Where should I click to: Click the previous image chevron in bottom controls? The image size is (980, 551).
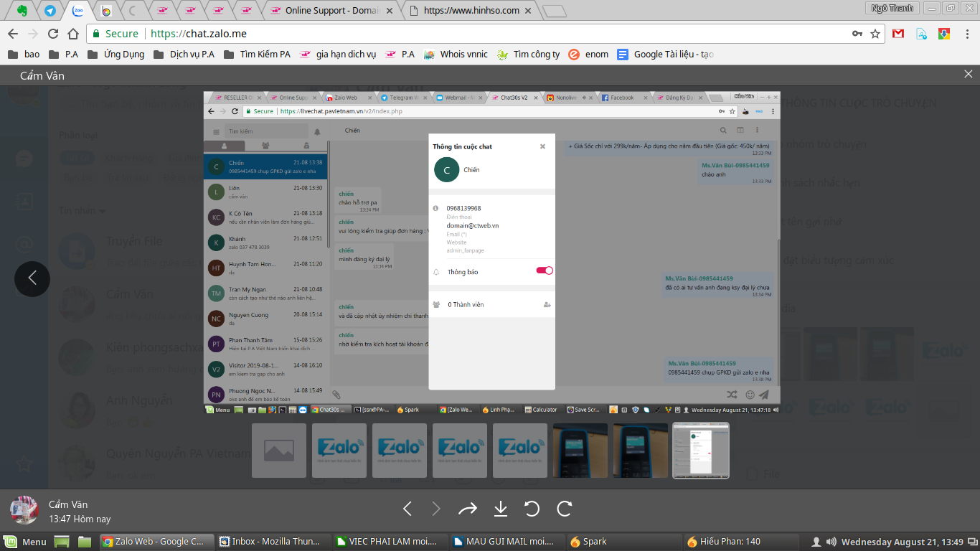(407, 509)
